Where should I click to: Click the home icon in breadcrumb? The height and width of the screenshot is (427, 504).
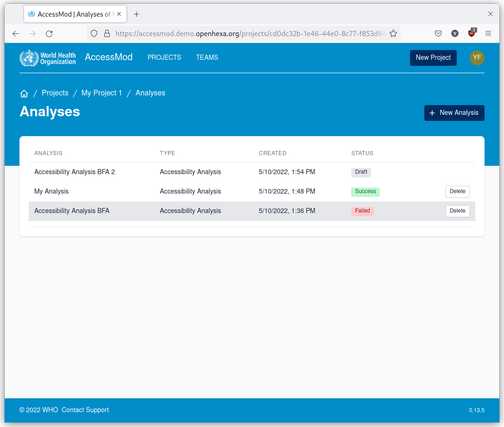24,94
